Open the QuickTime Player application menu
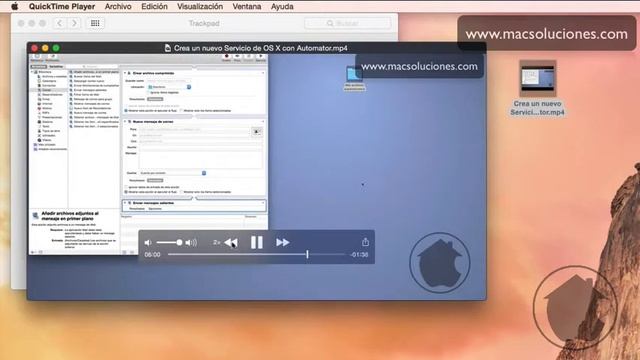Screen dimensions: 640x360 pos(62,7)
